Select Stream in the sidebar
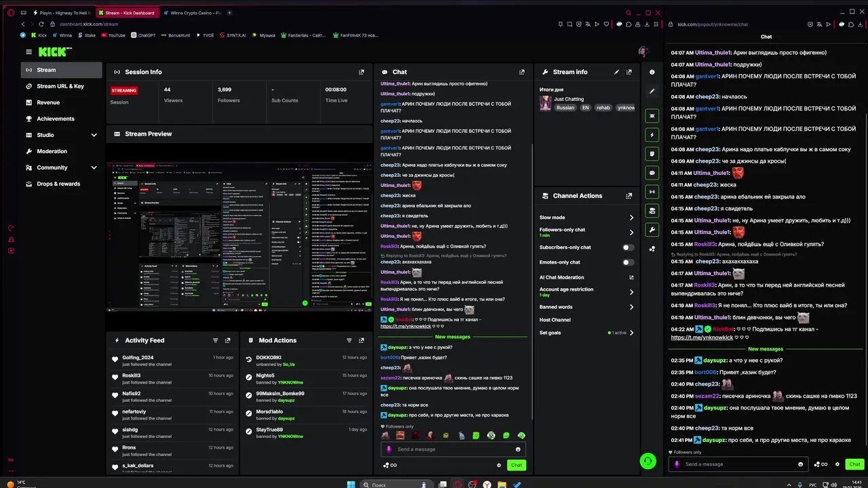868x488 pixels. (x=62, y=70)
